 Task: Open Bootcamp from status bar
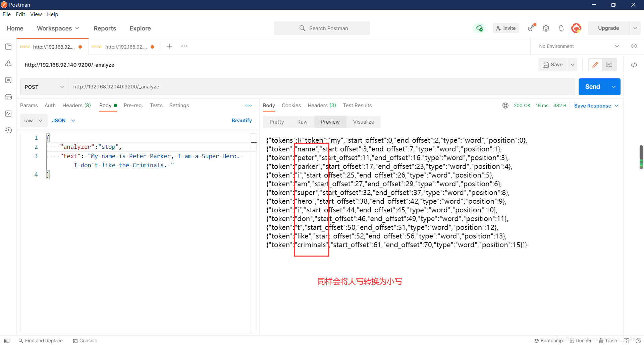(x=548, y=341)
